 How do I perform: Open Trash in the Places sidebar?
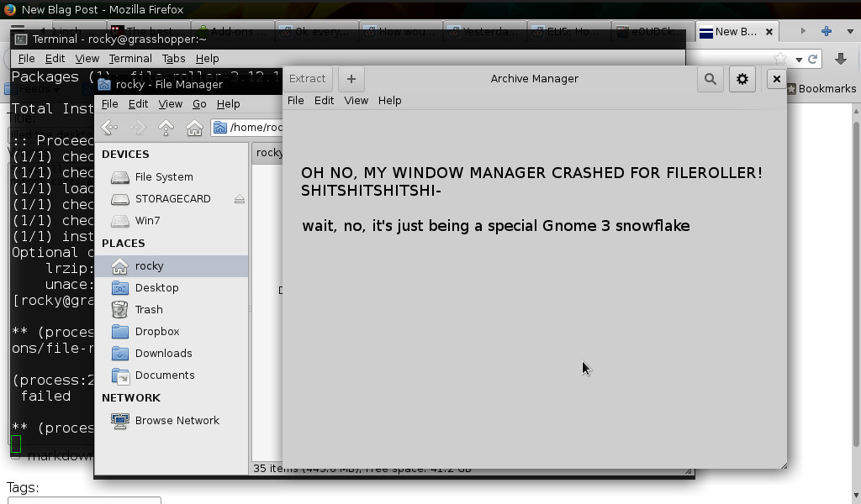click(x=148, y=309)
